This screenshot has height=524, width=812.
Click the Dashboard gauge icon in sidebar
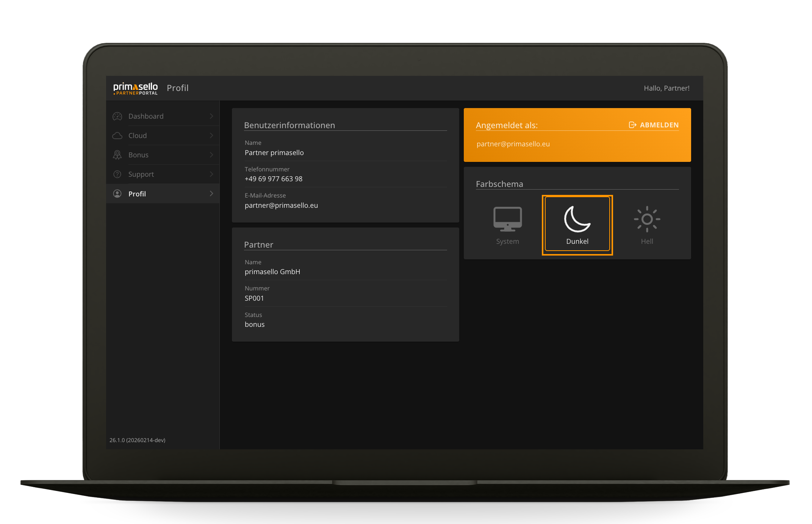coord(117,116)
